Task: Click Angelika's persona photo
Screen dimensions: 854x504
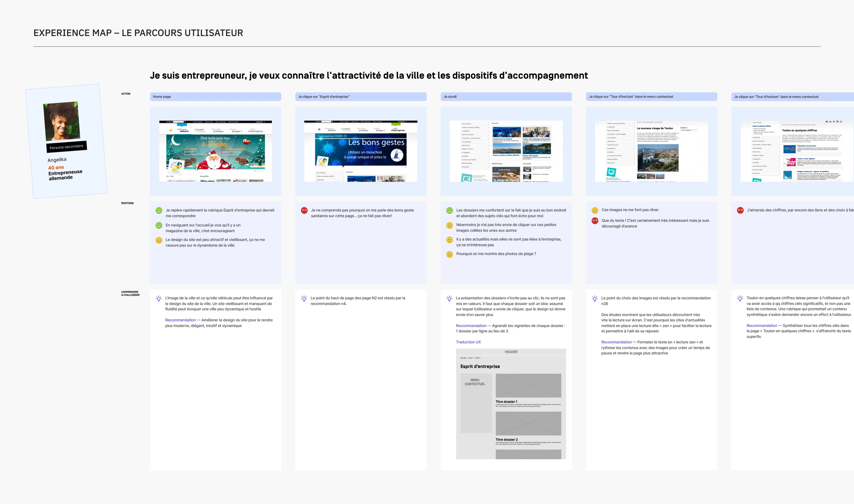Action: (61, 121)
